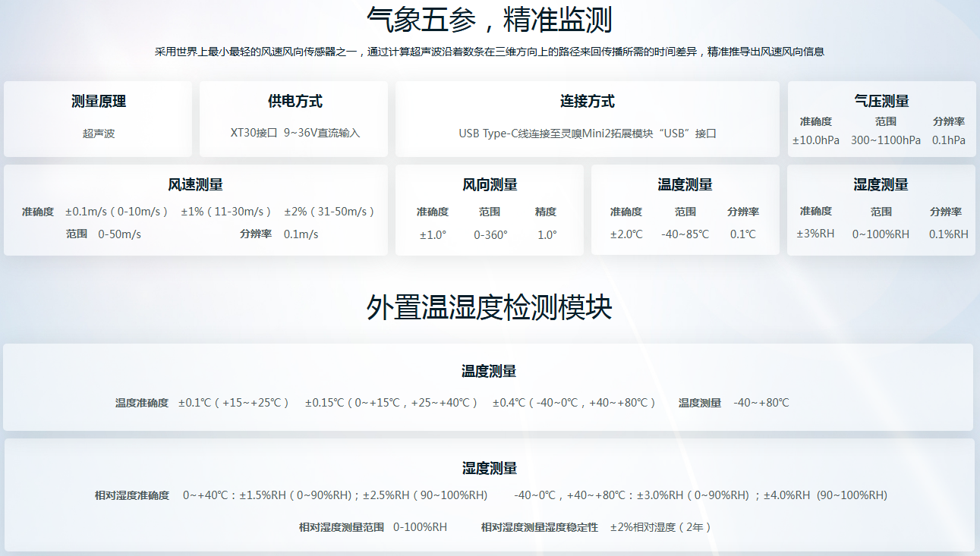Click the 外置温湿度检测模块 section heading
The width and height of the screenshot is (980, 556).
pos(489,307)
